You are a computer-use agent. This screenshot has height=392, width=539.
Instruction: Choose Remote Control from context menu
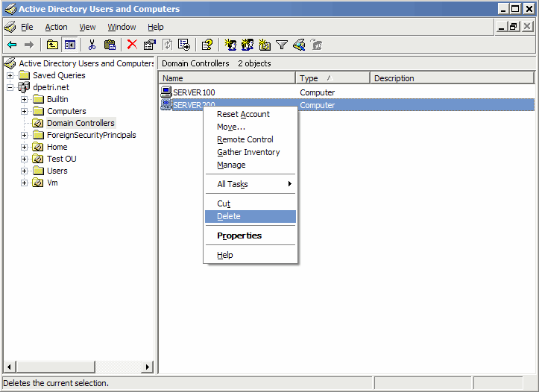[x=250, y=139]
